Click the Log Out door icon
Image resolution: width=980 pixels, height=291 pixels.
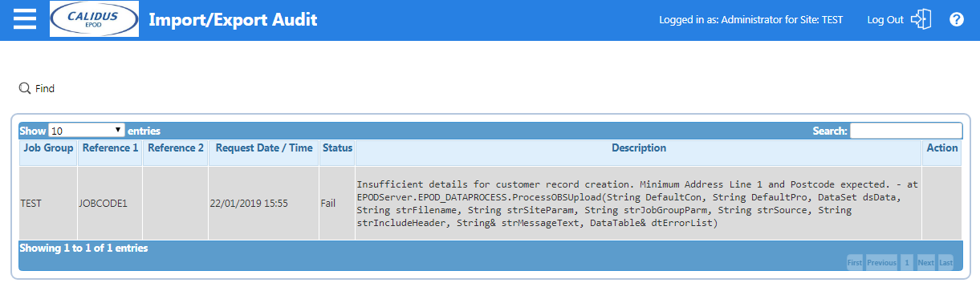(921, 19)
